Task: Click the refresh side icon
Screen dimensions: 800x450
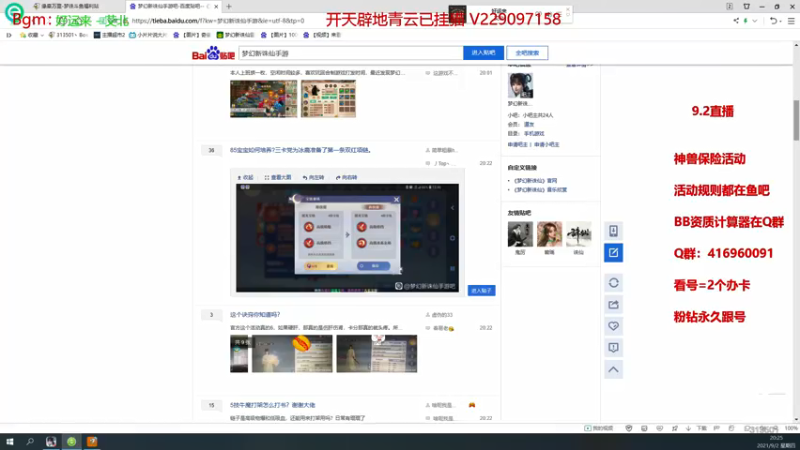Action: [x=613, y=283]
